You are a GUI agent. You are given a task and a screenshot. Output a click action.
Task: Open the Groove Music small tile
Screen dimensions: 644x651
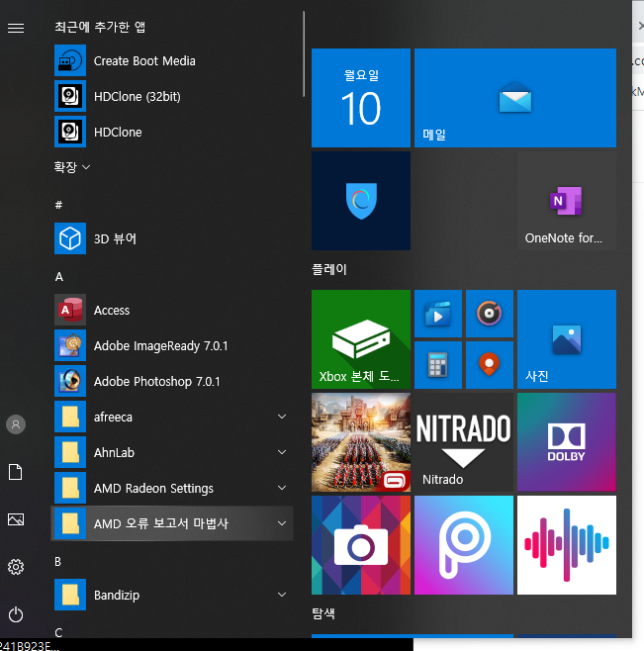[x=490, y=314]
